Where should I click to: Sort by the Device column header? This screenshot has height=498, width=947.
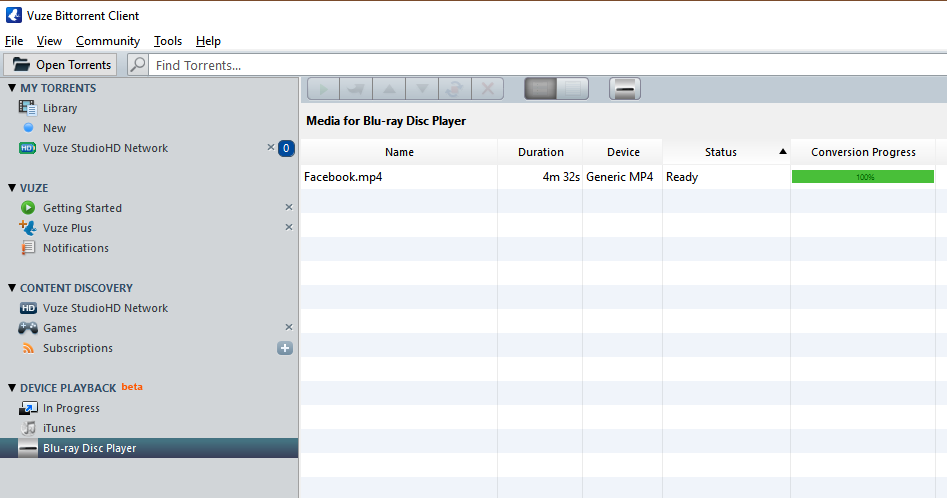click(623, 152)
